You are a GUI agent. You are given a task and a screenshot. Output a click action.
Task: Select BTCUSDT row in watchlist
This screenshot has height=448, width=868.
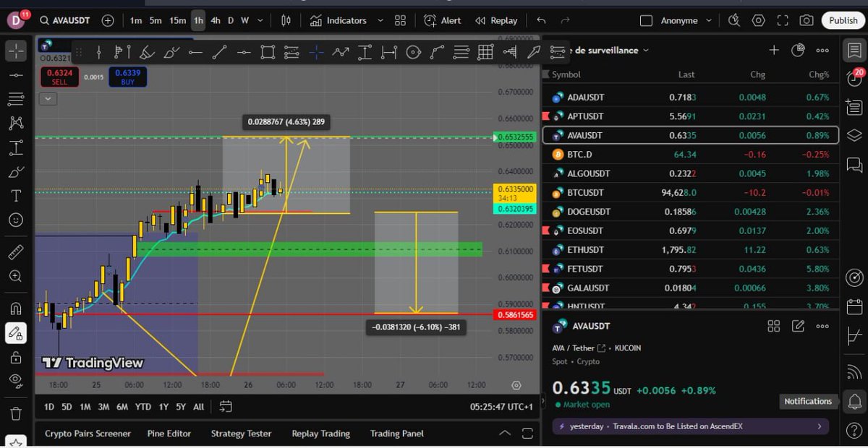[691, 192]
